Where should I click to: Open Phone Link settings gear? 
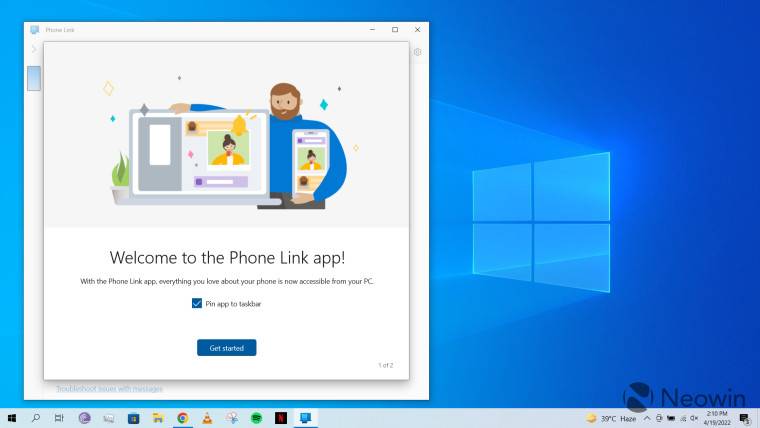pyautogui.click(x=418, y=52)
